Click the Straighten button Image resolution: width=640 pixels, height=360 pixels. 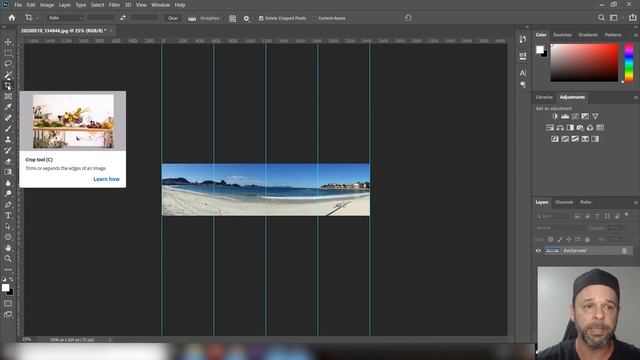tap(204, 18)
